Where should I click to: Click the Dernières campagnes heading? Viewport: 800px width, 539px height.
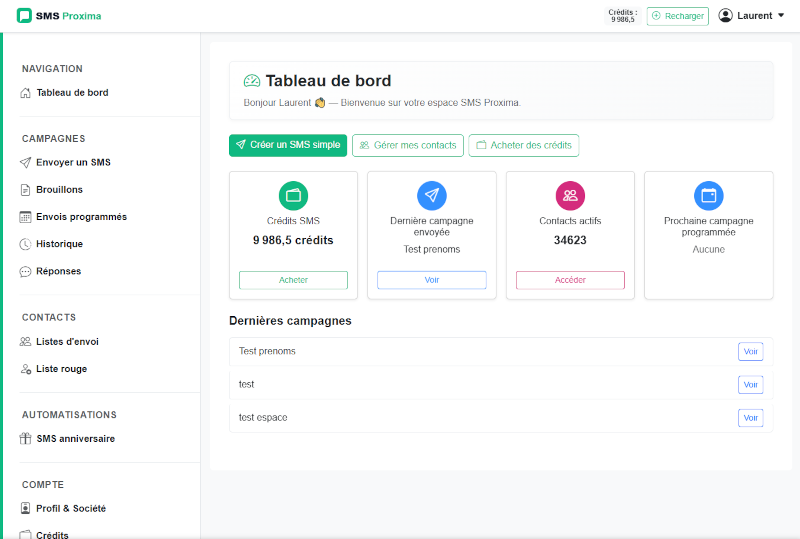coord(290,321)
